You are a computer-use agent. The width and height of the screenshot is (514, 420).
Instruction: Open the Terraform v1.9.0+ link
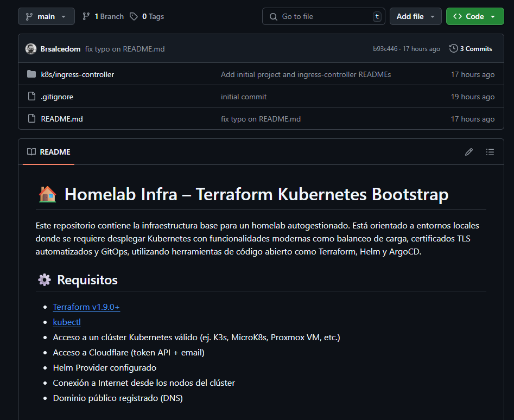(x=86, y=307)
